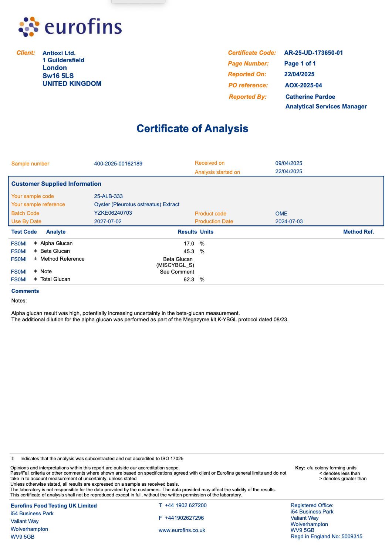Click the Test Code column header
This screenshot has height=559, width=392.
coord(24,232)
